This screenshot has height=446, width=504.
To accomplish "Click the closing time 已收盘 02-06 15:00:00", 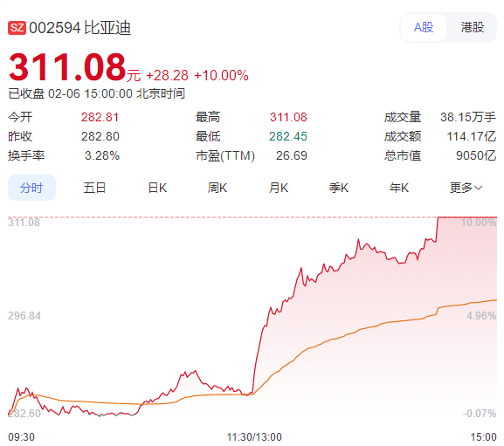I will click(x=70, y=93).
